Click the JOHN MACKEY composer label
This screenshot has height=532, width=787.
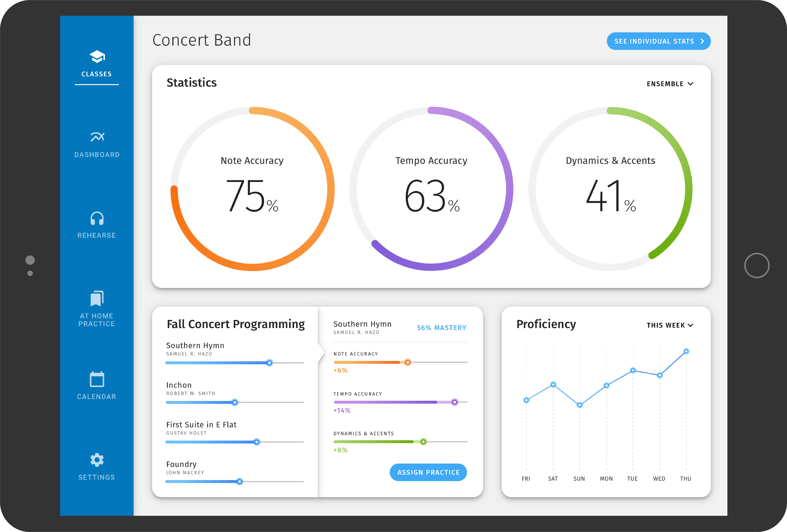(x=185, y=473)
